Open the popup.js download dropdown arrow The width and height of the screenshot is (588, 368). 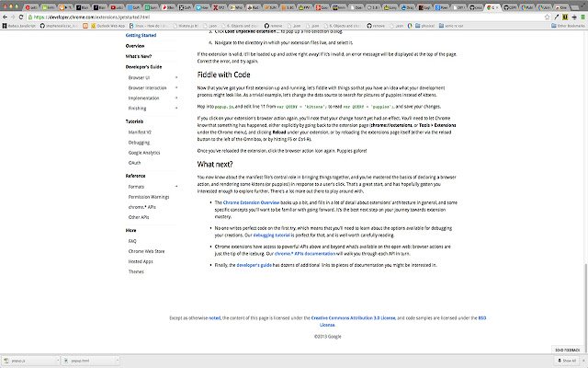pyautogui.click(x=58, y=361)
